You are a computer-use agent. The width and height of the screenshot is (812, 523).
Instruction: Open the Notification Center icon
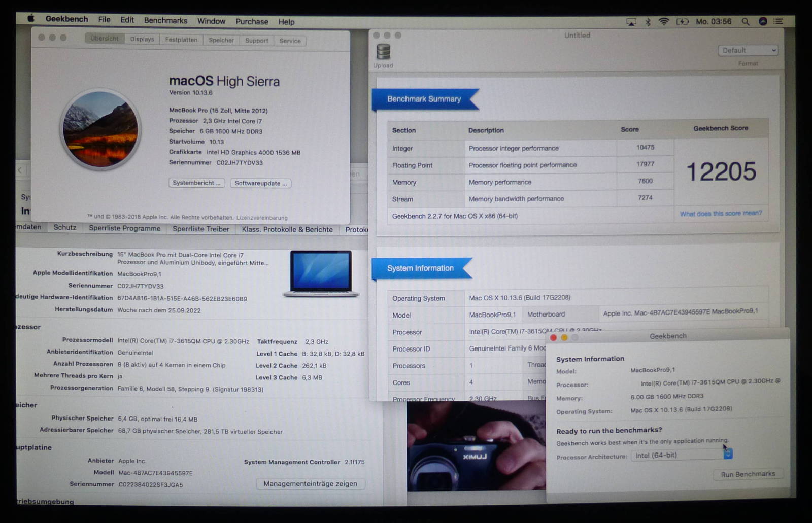coord(778,21)
